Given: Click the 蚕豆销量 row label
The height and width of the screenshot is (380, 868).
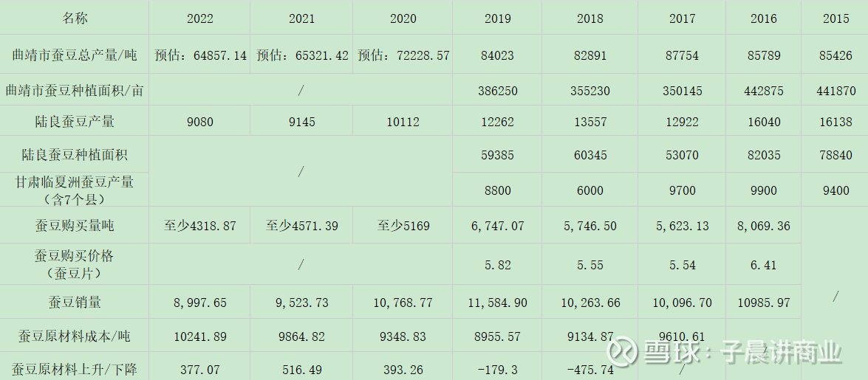Looking at the screenshot, I should coord(75,302).
